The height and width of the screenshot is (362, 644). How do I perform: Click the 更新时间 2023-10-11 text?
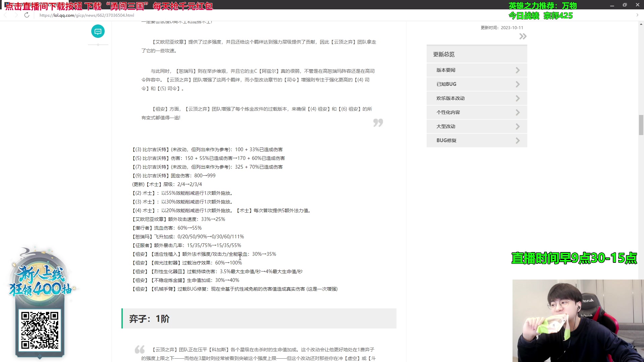[502, 28]
